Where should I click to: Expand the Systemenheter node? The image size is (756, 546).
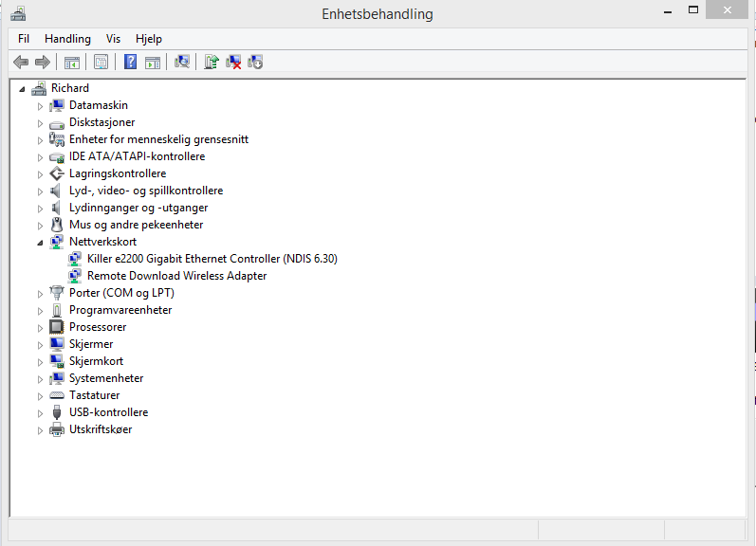40,379
